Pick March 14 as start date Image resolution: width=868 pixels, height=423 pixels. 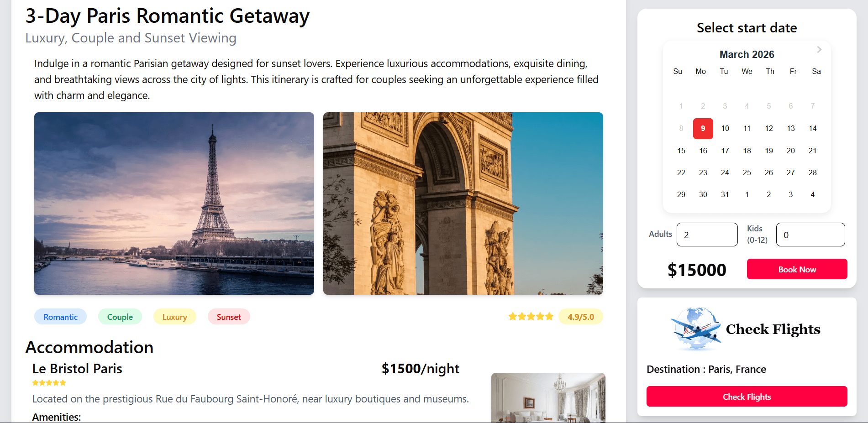pyautogui.click(x=812, y=129)
